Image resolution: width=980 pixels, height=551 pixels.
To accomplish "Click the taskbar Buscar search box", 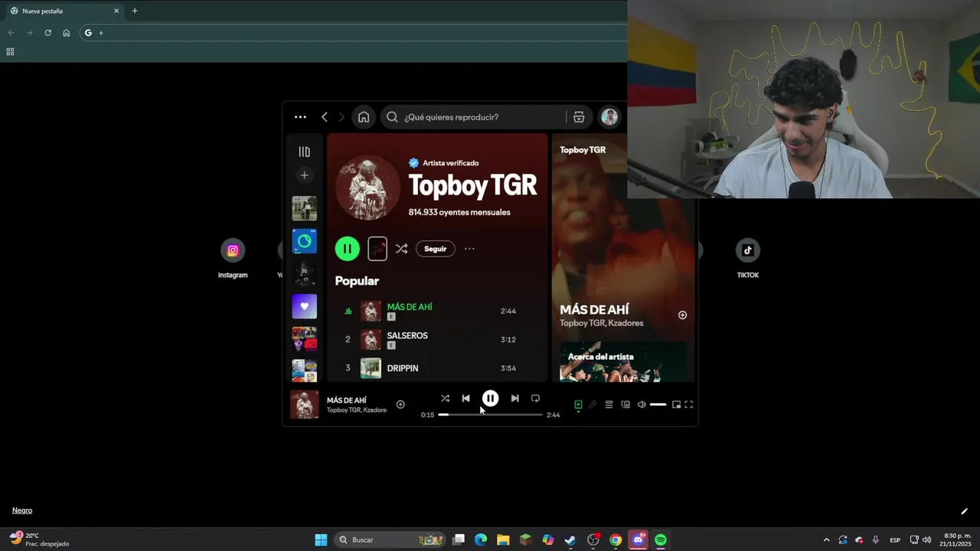I will (x=390, y=540).
